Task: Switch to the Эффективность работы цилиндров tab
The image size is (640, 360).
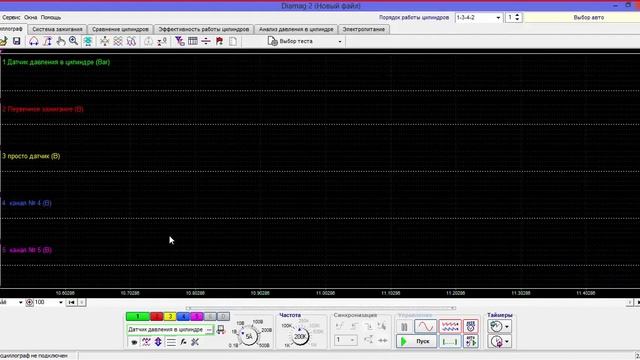Action: tap(204, 29)
